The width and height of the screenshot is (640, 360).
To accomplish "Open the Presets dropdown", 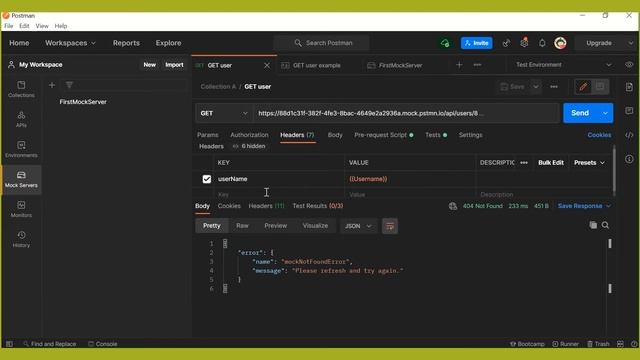I will point(589,162).
